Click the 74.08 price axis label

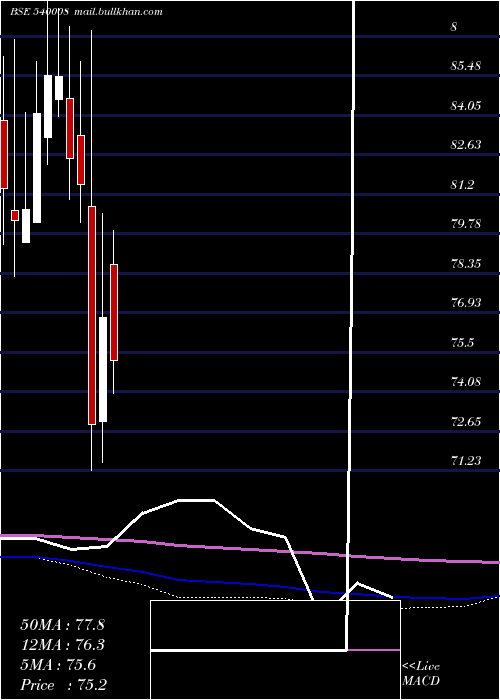466,382
